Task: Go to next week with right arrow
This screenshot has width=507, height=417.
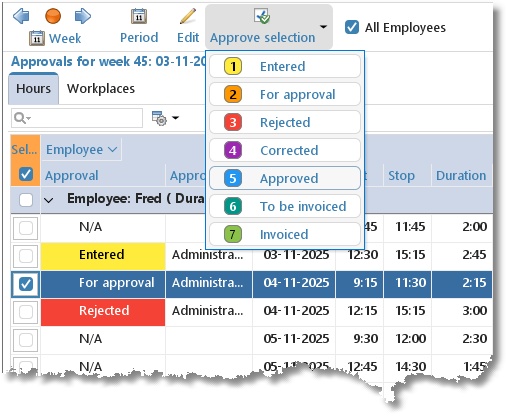Action: tap(83, 16)
